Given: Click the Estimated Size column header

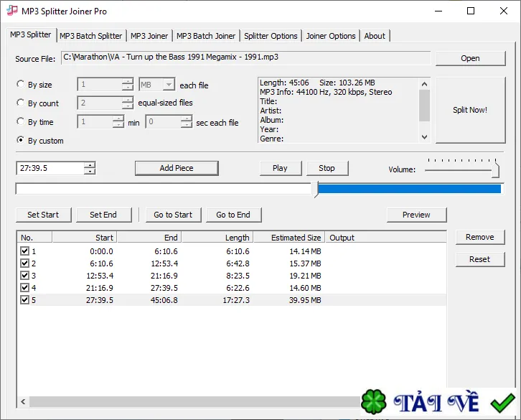Looking at the screenshot, I should click(289, 238).
